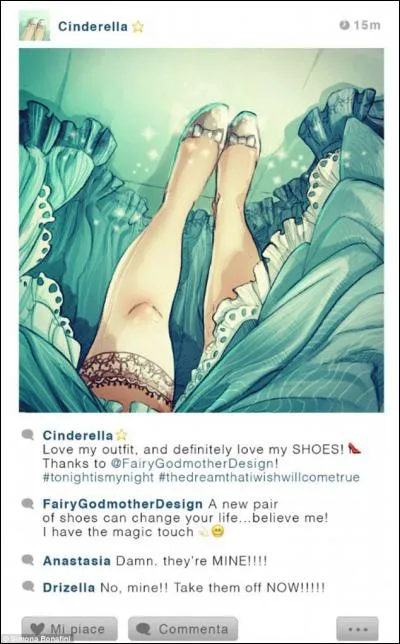Click comment bubble icon beside Anastasia
The height and width of the screenshot is (644, 400).
28,560
